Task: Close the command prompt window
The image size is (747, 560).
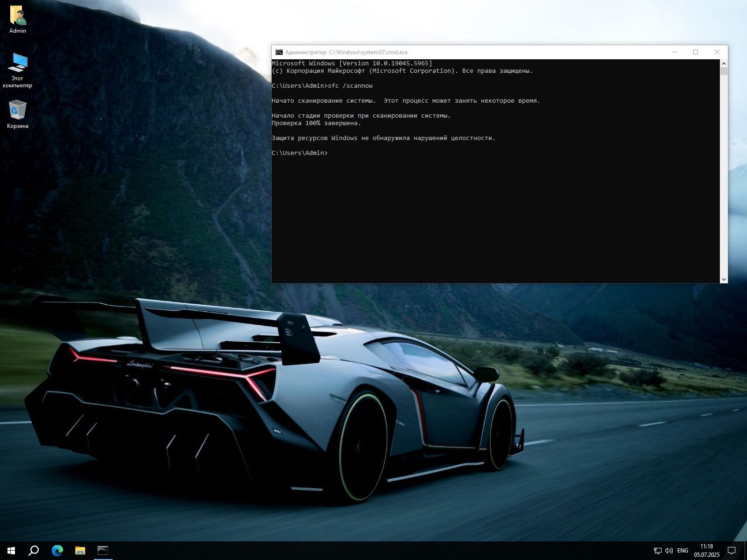Action: pos(717,52)
